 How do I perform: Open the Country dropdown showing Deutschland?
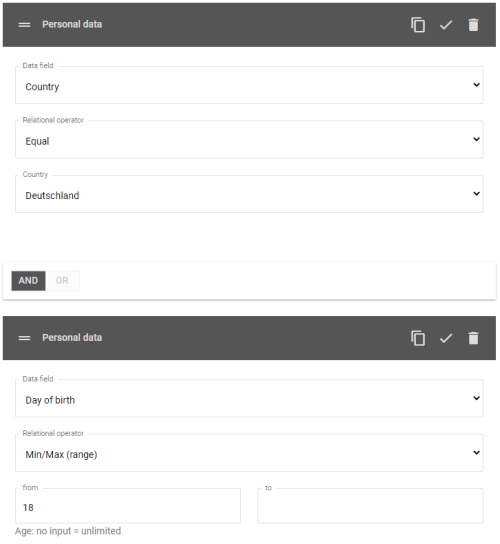pos(249,194)
